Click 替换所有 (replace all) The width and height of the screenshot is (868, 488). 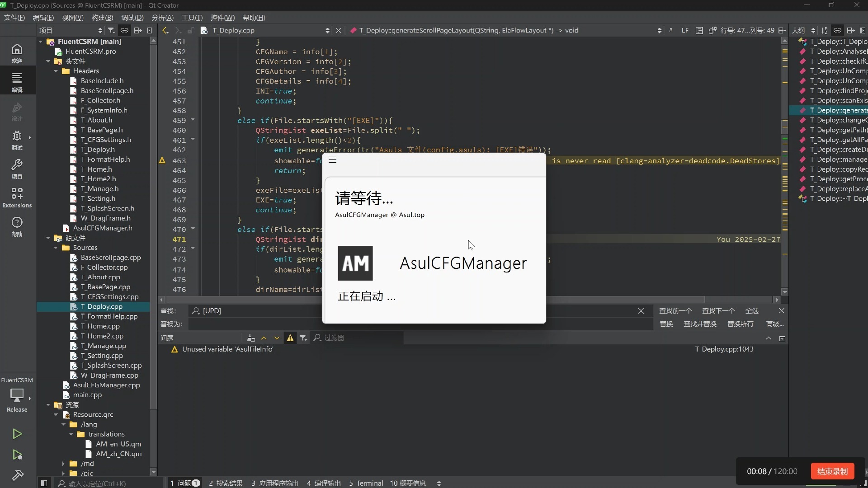click(x=741, y=324)
